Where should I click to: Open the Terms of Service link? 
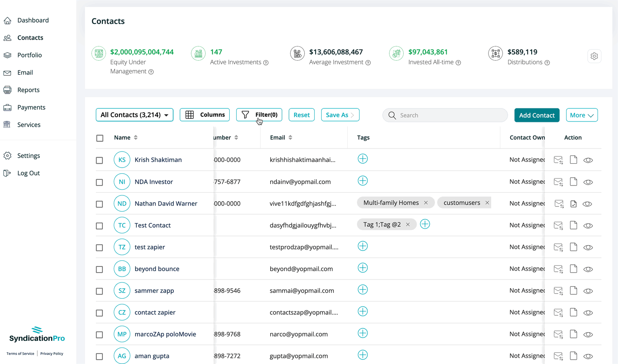pyautogui.click(x=20, y=354)
